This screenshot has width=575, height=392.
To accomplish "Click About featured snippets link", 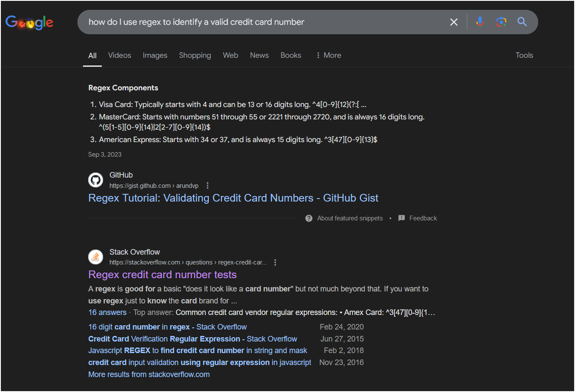I will (350, 218).
